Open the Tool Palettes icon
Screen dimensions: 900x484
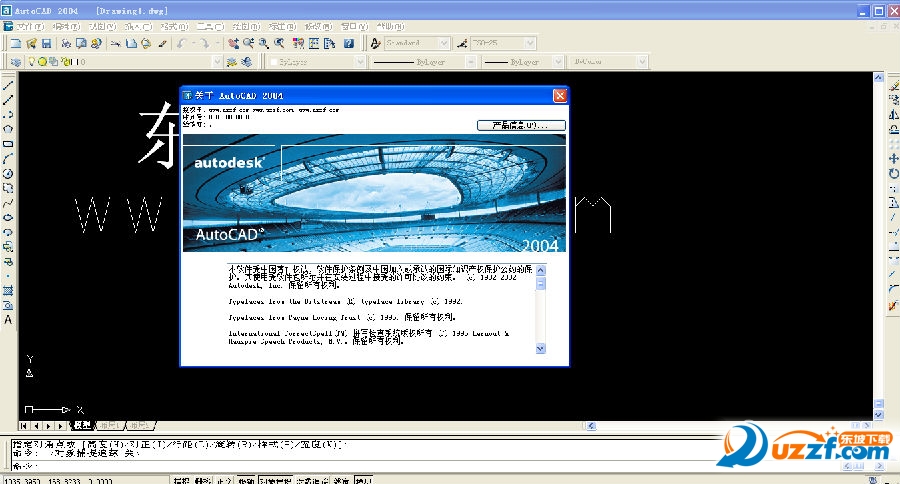[x=329, y=44]
